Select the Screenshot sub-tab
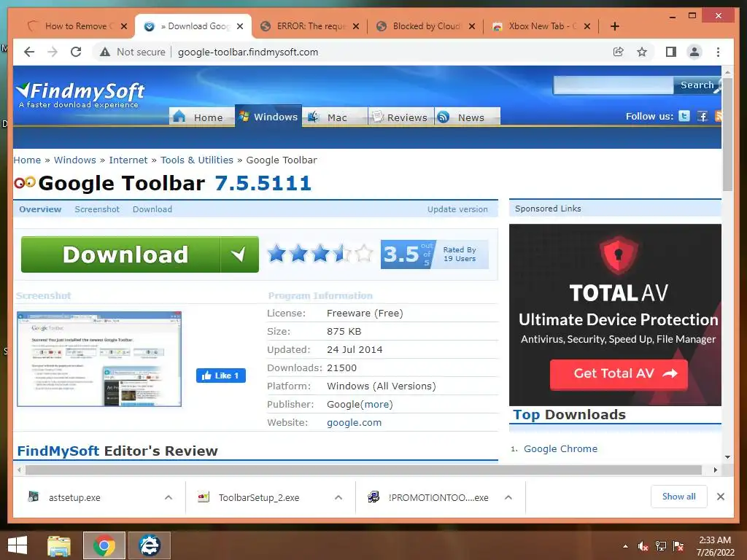The width and height of the screenshot is (747, 560). [x=97, y=209]
